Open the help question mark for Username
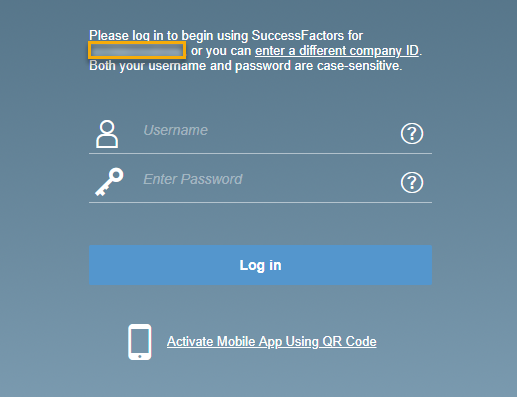The height and width of the screenshot is (397, 517). [412, 134]
